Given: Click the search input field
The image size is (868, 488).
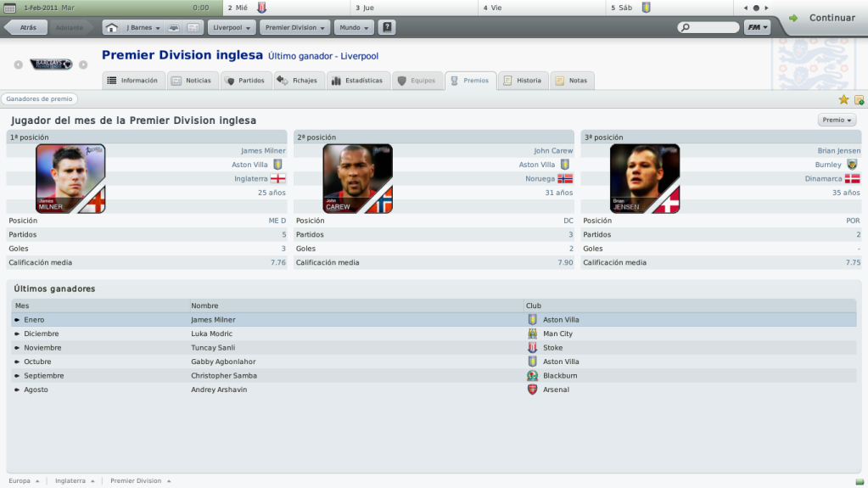Looking at the screenshot, I should [x=708, y=27].
